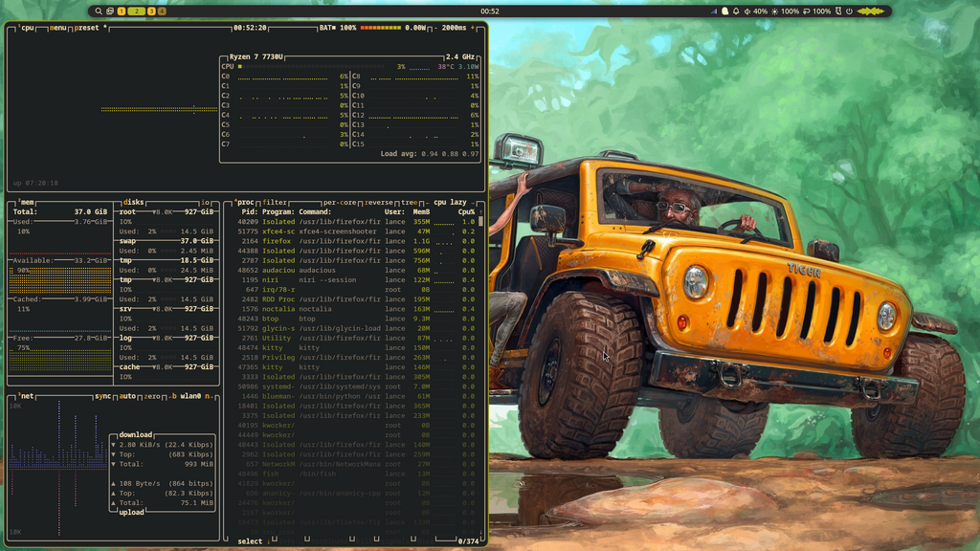Toggle disk io mode
Screen dimensions: 980x551
[205, 203]
